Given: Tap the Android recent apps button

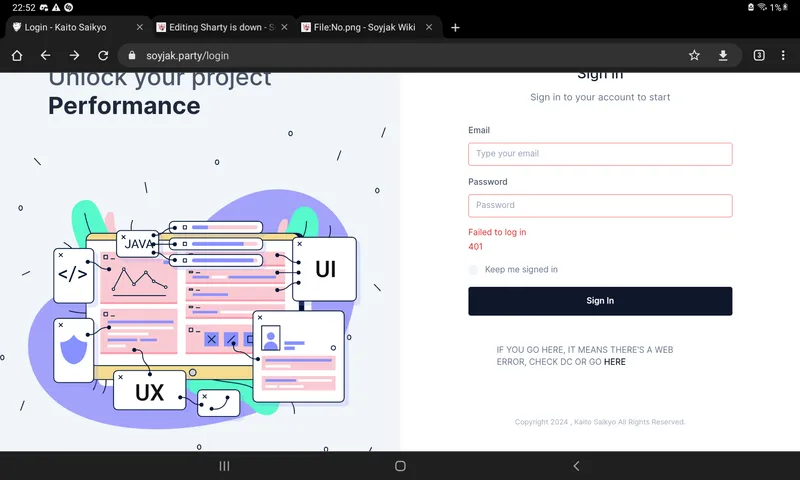Looking at the screenshot, I should 224,466.
